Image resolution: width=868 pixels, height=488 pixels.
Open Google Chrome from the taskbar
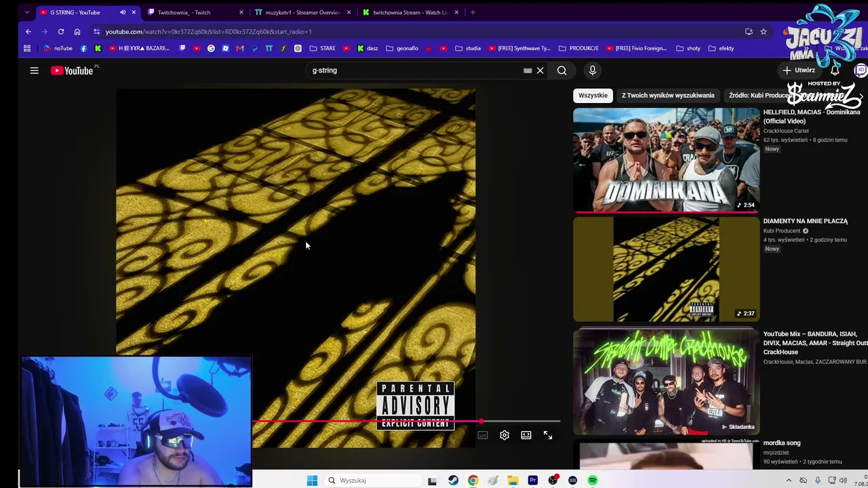coord(473,481)
